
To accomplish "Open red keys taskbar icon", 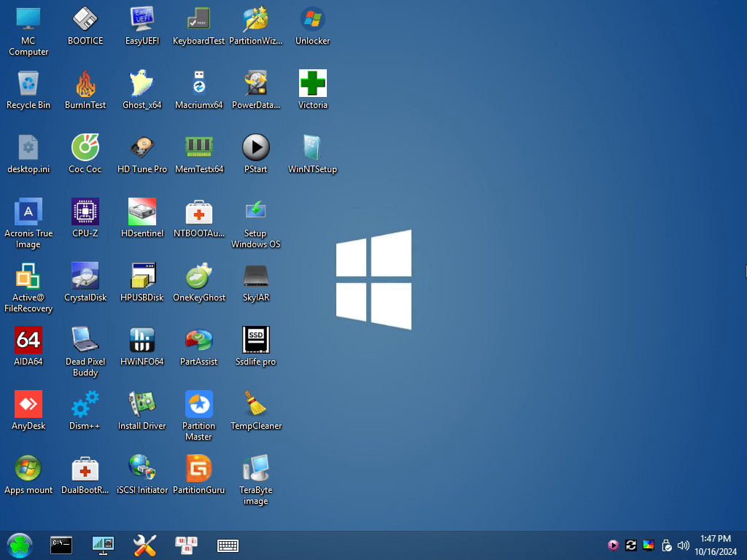I will [186, 545].
